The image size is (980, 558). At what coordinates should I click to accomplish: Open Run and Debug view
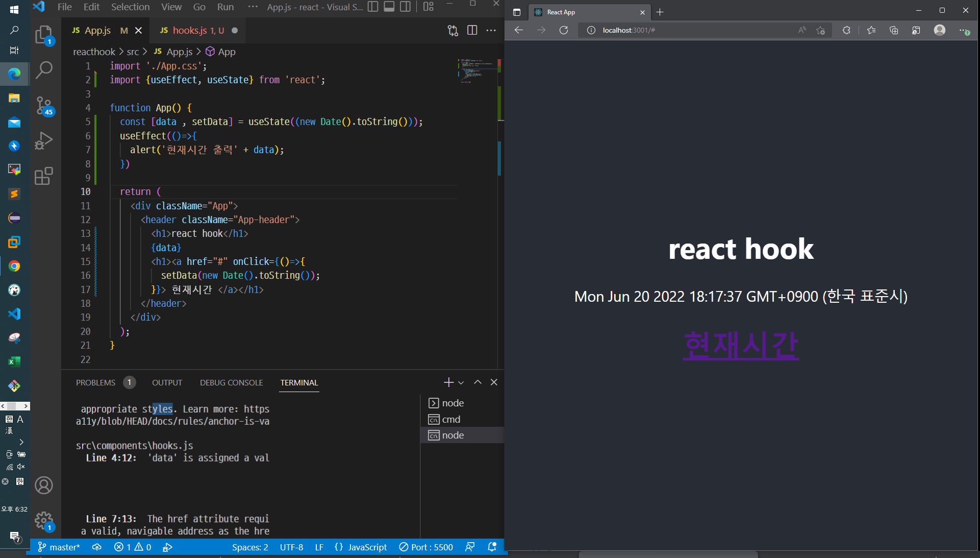click(x=44, y=141)
